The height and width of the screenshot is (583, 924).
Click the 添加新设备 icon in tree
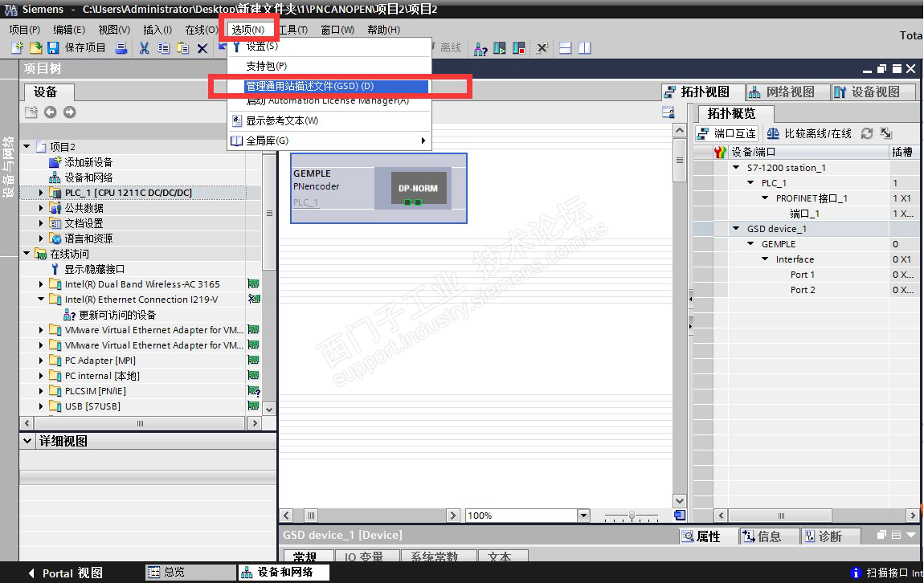(x=55, y=162)
